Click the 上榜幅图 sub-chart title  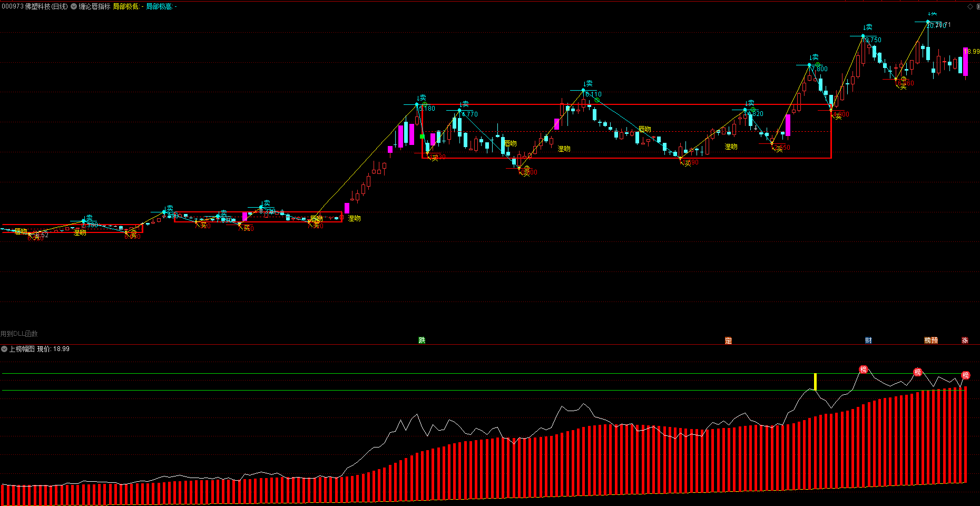click(x=22, y=349)
